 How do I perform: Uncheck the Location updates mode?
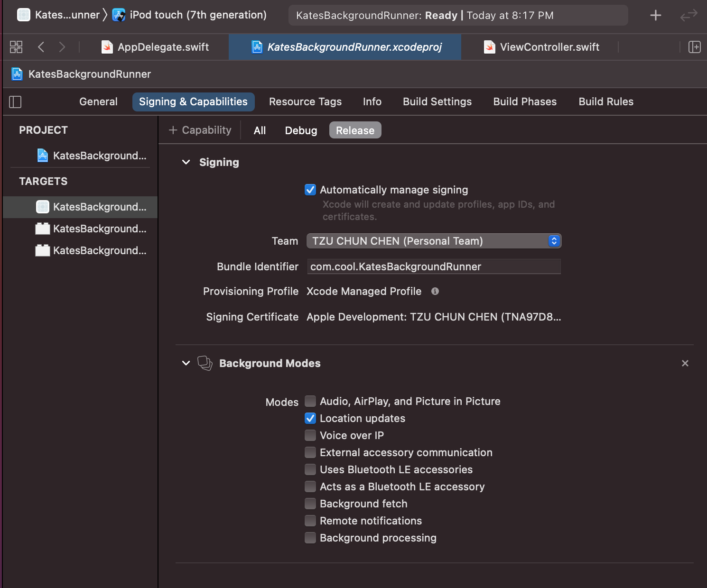(310, 418)
